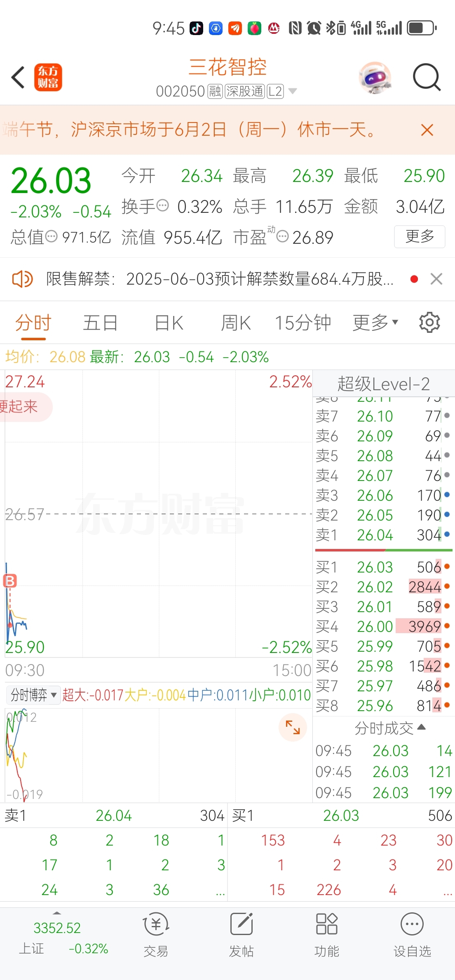Tap the NFC status icon

295,28
